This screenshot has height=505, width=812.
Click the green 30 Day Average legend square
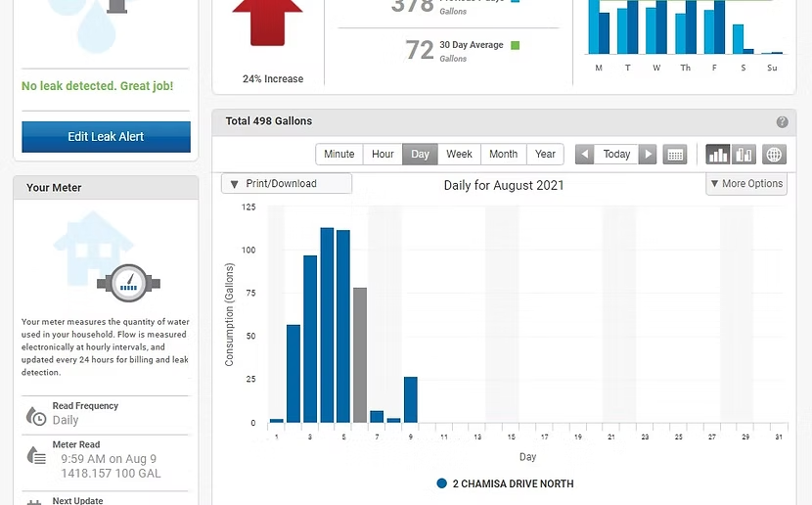pos(515,46)
